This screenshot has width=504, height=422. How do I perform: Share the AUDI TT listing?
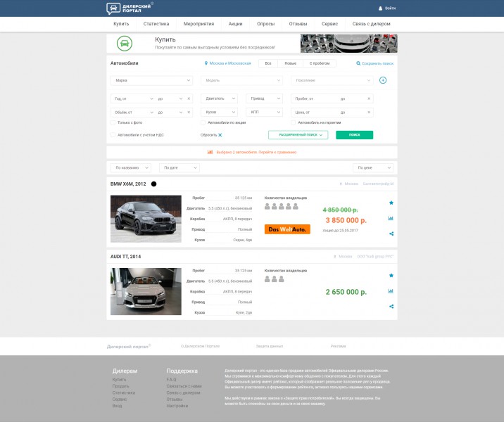391,307
